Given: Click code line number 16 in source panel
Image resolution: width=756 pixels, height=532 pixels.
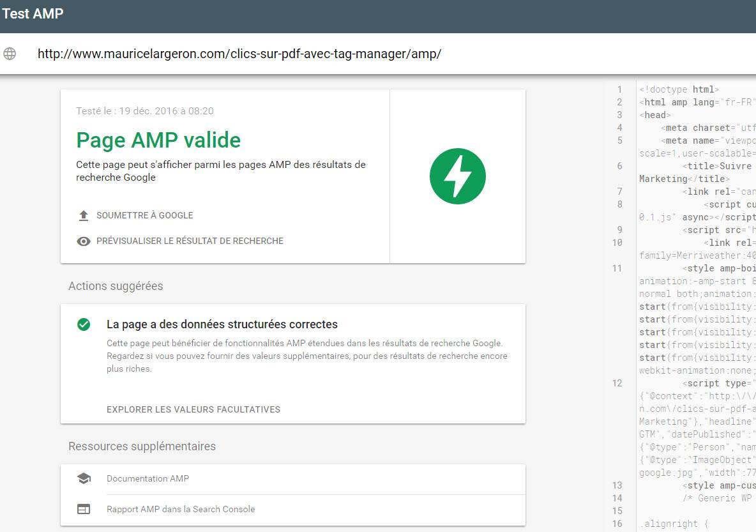Looking at the screenshot, I should (x=617, y=524).
